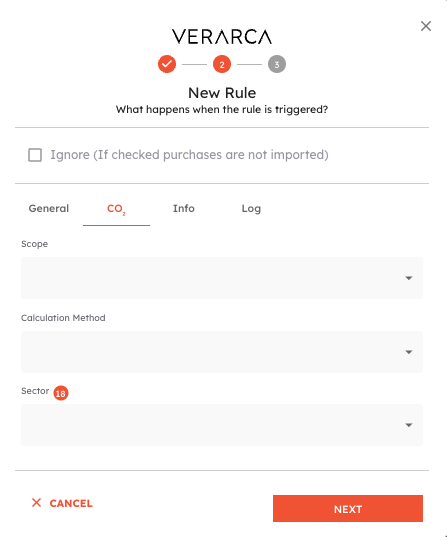
Task: Close the New Rule dialog
Action: (x=426, y=26)
